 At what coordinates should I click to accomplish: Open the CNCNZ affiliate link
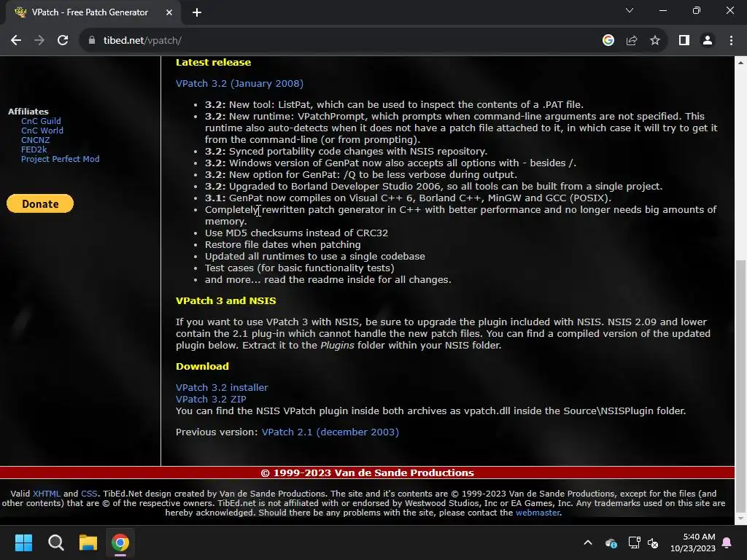[35, 140]
